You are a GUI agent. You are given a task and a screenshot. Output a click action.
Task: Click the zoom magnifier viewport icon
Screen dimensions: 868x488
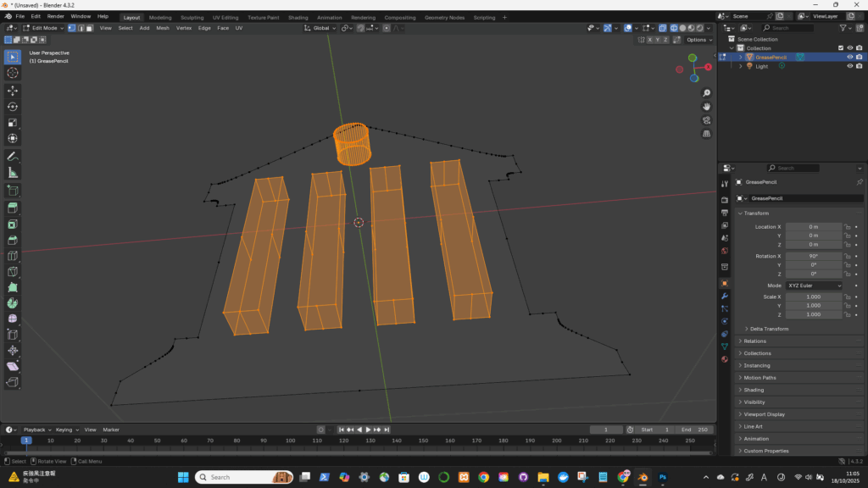point(707,93)
